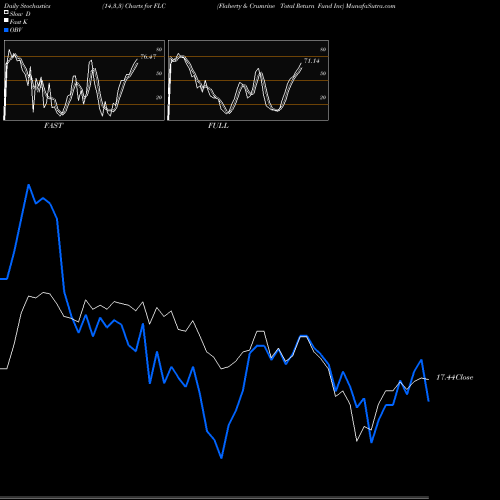Click the Slow D legend swatch
Viewport: 500px width, 500px height.
pyautogui.click(x=6, y=13)
